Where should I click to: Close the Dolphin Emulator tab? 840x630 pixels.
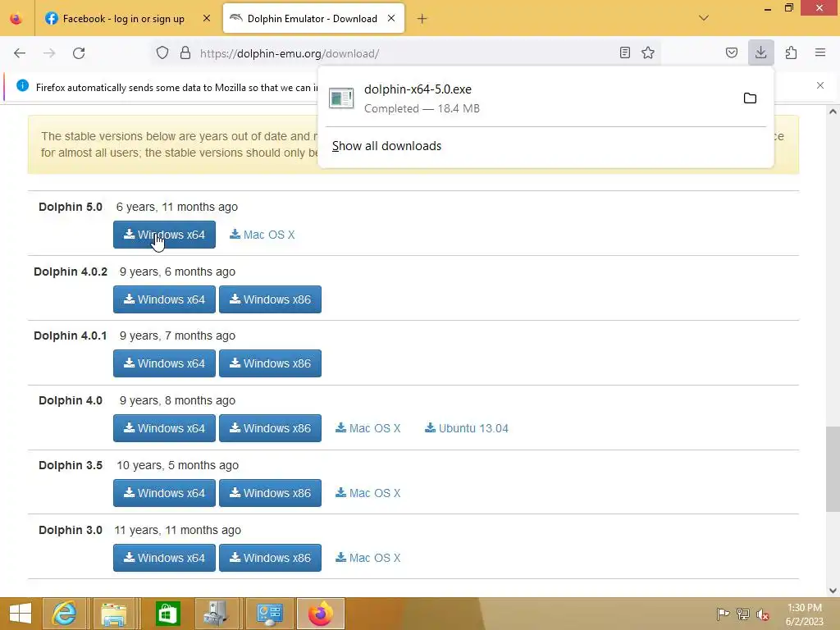[x=391, y=19]
